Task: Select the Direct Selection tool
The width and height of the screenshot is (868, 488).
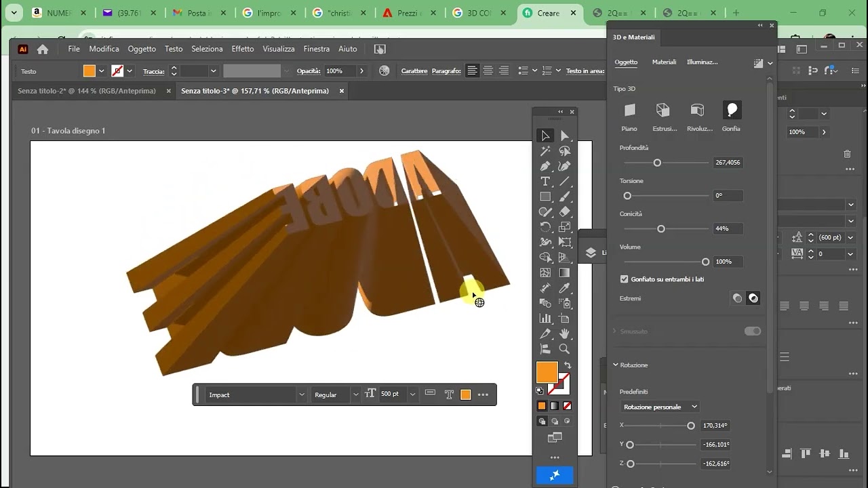Action: tap(564, 136)
